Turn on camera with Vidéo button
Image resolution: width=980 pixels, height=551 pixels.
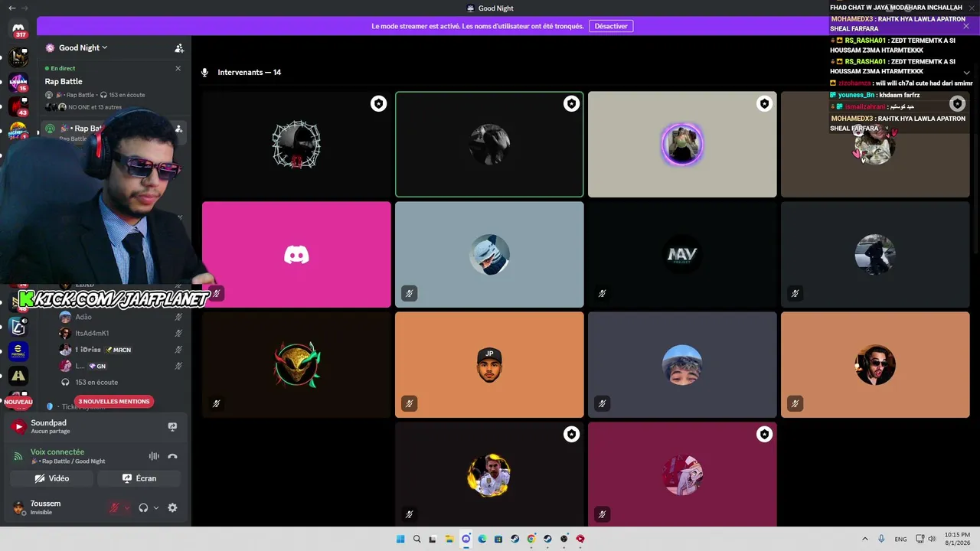pyautogui.click(x=52, y=478)
